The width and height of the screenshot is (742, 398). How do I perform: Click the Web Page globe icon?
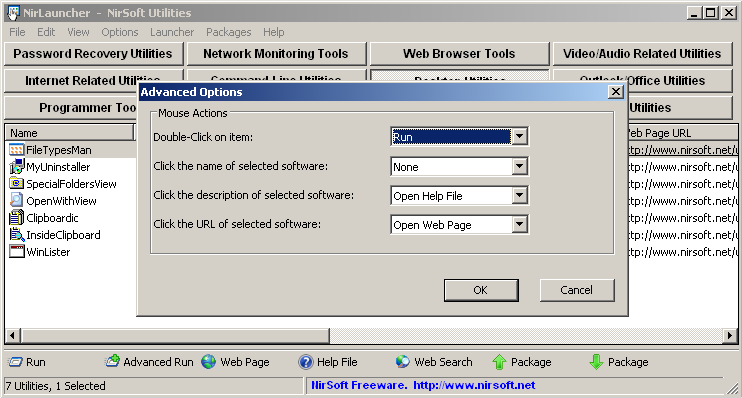(x=209, y=362)
